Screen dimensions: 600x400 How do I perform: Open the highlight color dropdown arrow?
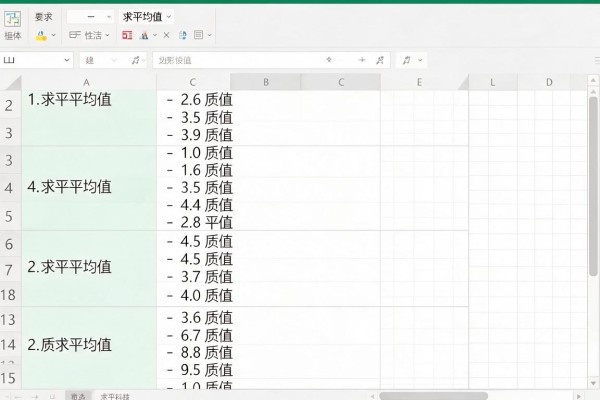pyautogui.click(x=54, y=35)
